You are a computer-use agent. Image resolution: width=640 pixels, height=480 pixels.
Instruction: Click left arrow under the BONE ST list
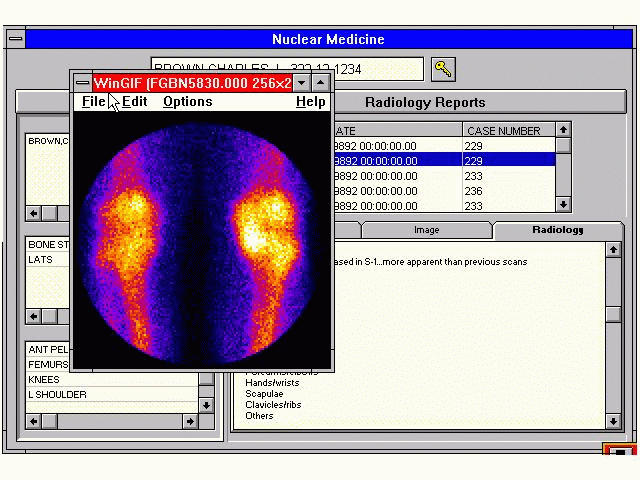click(x=34, y=316)
